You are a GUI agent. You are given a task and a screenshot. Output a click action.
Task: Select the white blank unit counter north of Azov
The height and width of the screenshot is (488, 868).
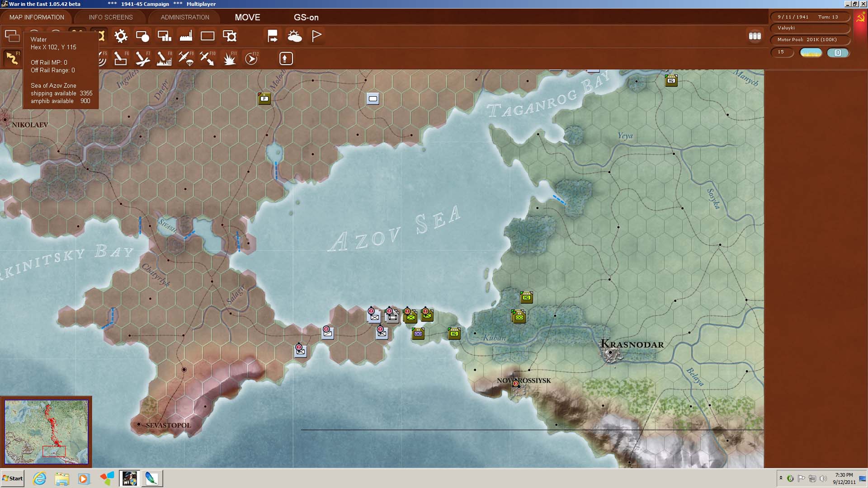[373, 99]
